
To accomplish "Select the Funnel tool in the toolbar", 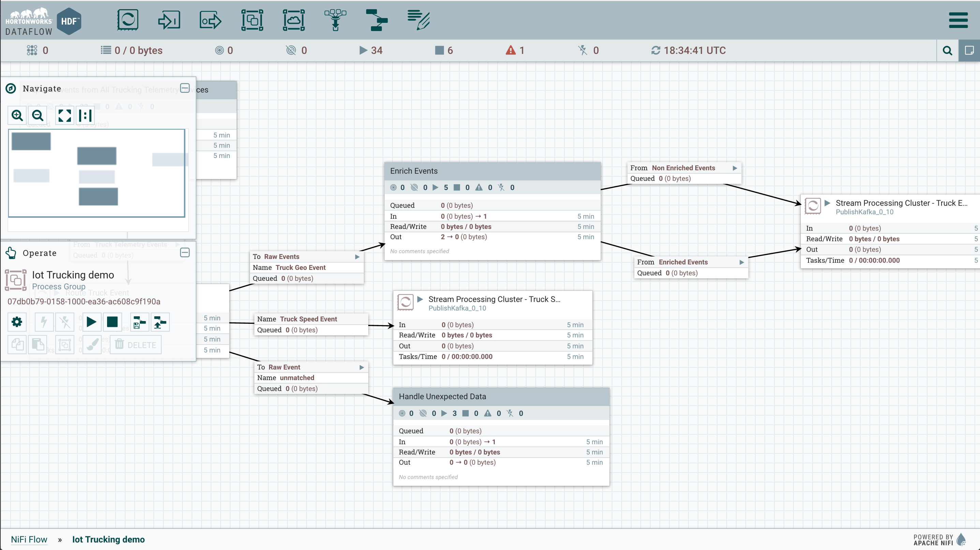I will pyautogui.click(x=335, y=20).
